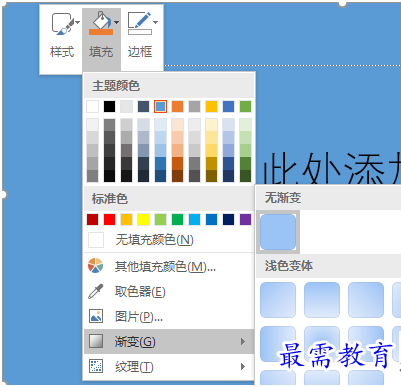This screenshot has width=401, height=387.
Task: Choose bright red standard color
Action: (x=109, y=219)
